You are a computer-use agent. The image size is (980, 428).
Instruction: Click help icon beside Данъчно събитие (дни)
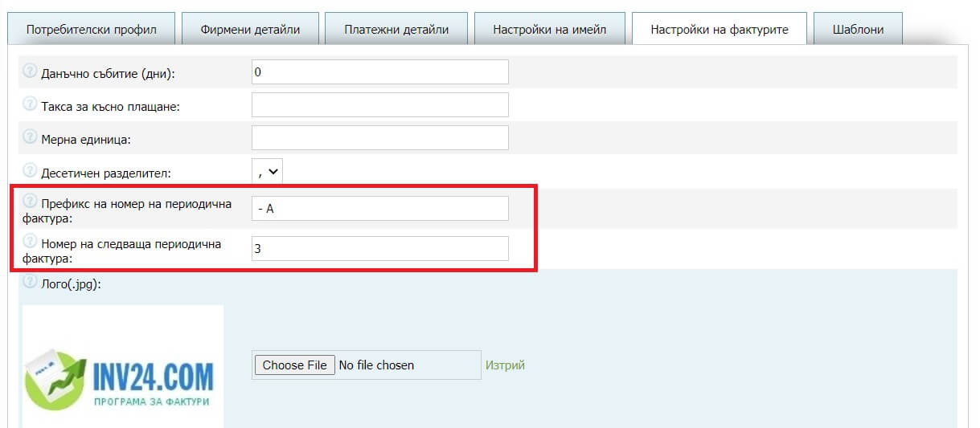(x=31, y=71)
